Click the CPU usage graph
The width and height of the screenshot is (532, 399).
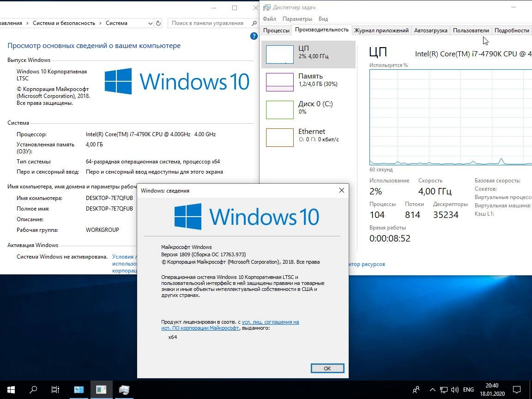(x=451, y=117)
